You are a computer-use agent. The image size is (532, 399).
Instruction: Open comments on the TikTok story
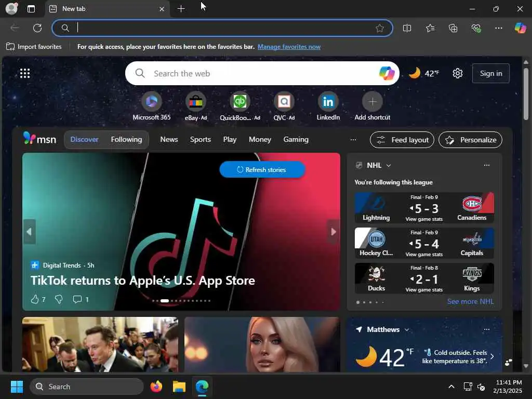point(81,299)
